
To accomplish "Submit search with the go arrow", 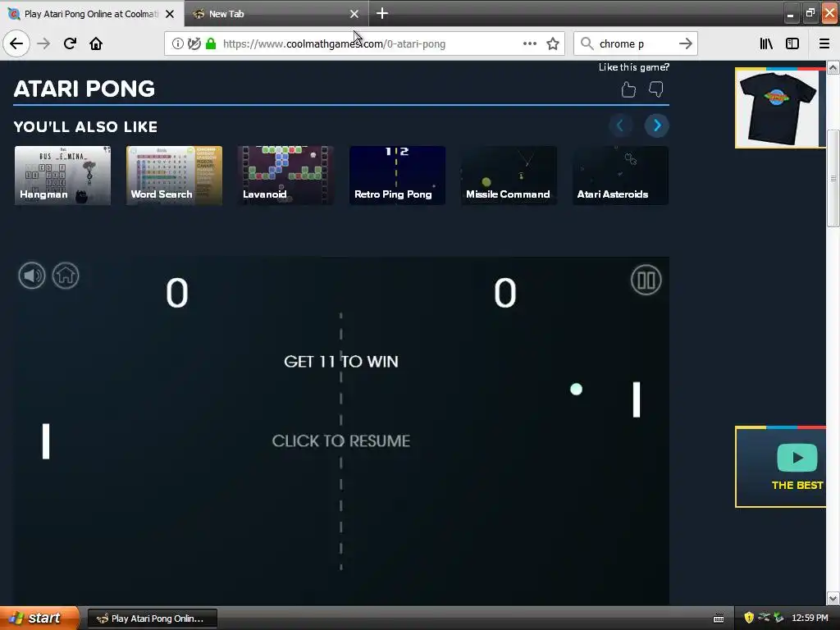I will pyautogui.click(x=686, y=44).
